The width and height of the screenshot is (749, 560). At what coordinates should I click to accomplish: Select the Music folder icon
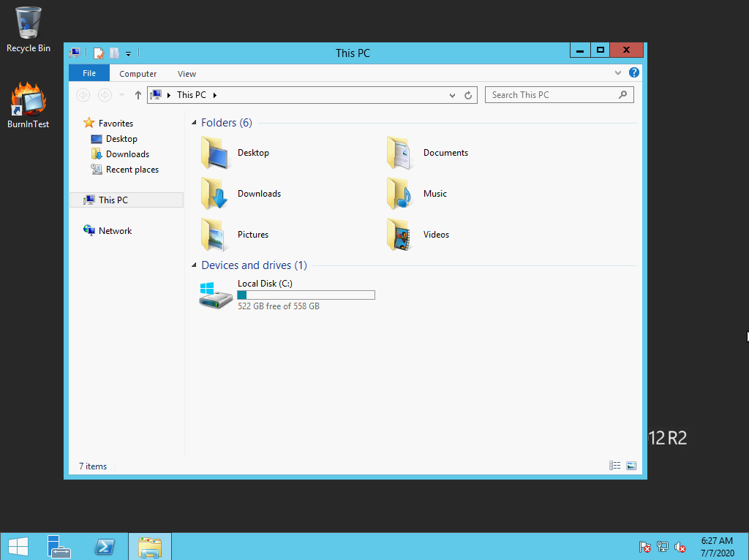coord(400,193)
